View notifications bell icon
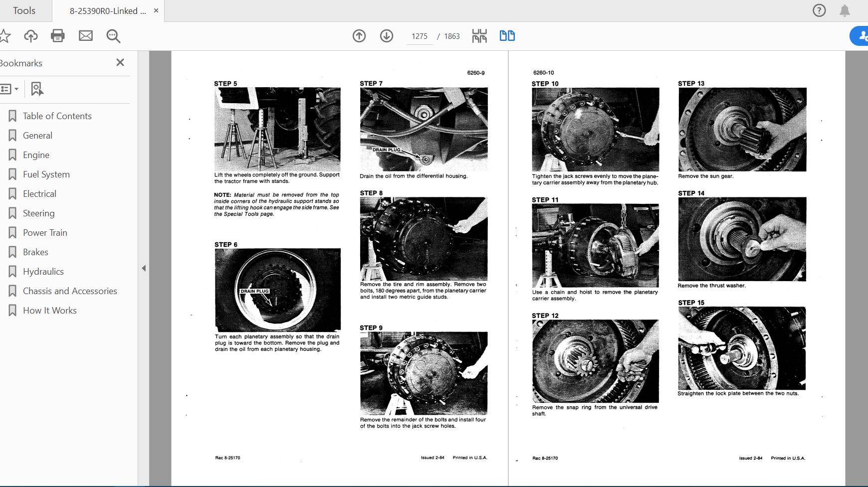Image resolution: width=868 pixels, height=487 pixels. [x=845, y=10]
